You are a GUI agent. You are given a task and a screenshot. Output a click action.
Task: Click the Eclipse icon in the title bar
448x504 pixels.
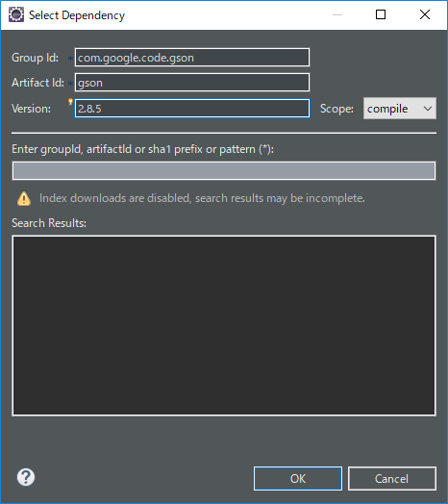point(16,14)
